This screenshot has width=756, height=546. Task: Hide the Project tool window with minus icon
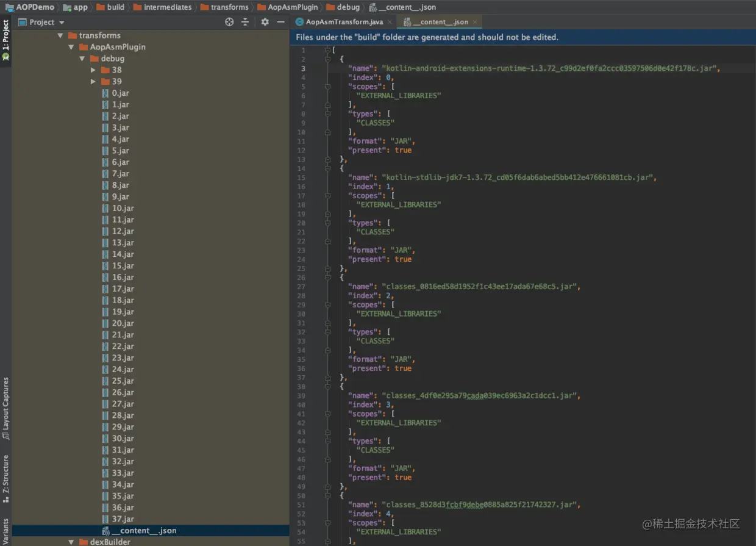click(280, 22)
